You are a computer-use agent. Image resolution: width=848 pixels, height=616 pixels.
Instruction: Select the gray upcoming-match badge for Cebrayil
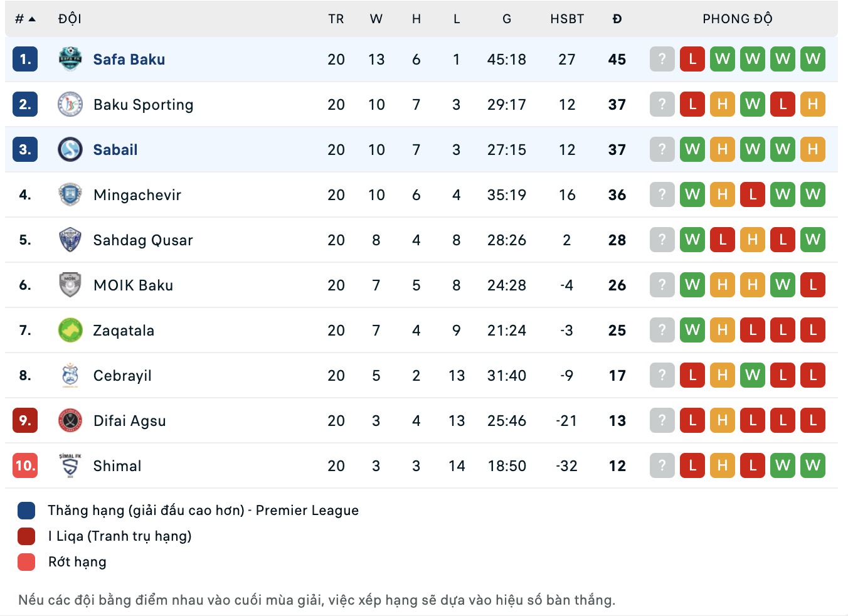(662, 375)
